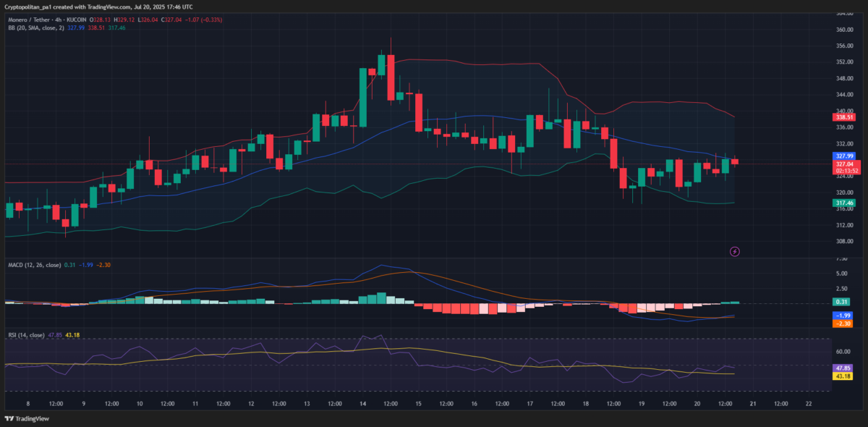Click the red 327.04 current price countdown label

click(x=844, y=168)
